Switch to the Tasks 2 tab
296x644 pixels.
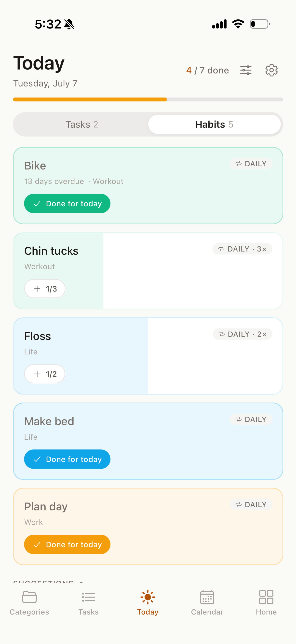[82, 125]
